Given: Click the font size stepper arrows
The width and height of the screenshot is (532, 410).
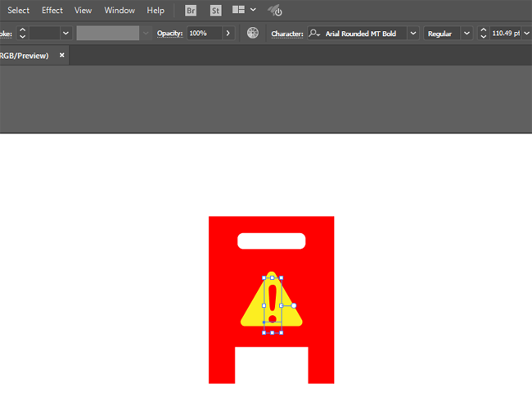Looking at the screenshot, I should (x=483, y=34).
